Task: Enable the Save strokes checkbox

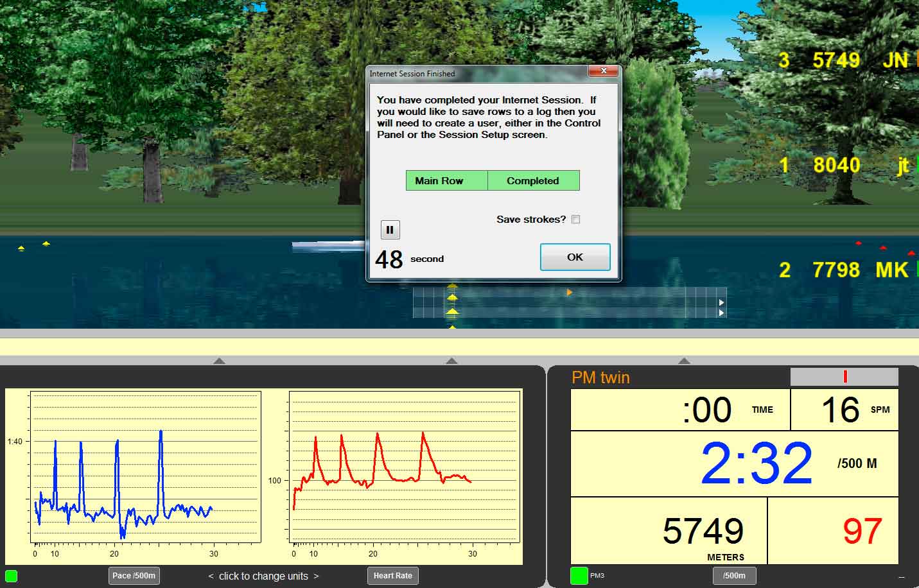Action: point(575,219)
